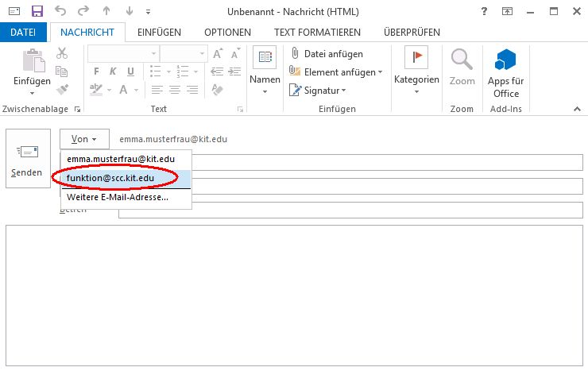Screen dimensions: 588x371
Task: Open the Names address book icon
Action: [265, 60]
